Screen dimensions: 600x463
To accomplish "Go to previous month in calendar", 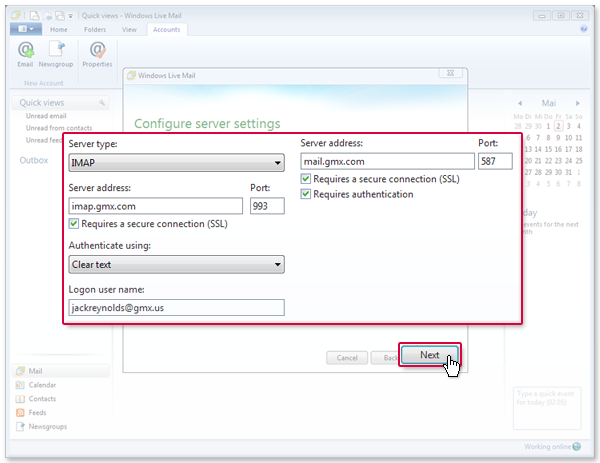I will [520, 102].
